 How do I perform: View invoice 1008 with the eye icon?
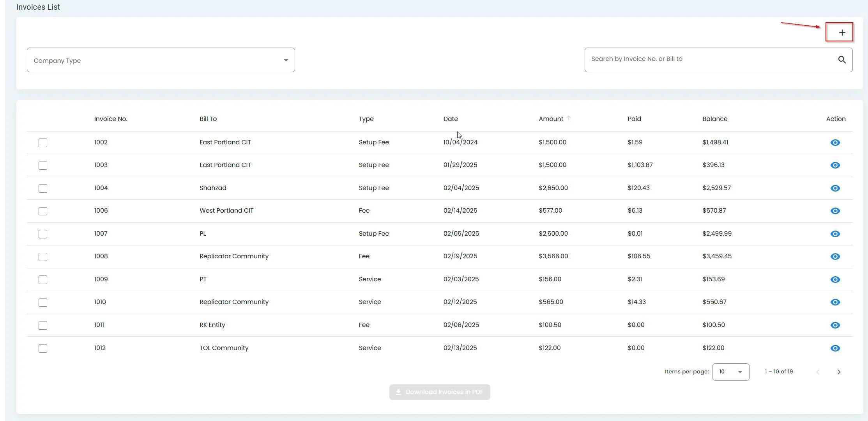coord(835,257)
